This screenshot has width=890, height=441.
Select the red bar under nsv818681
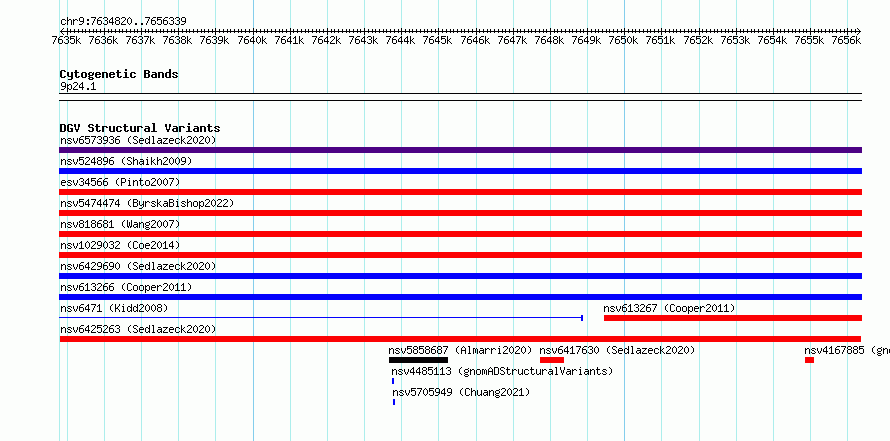coord(460,234)
